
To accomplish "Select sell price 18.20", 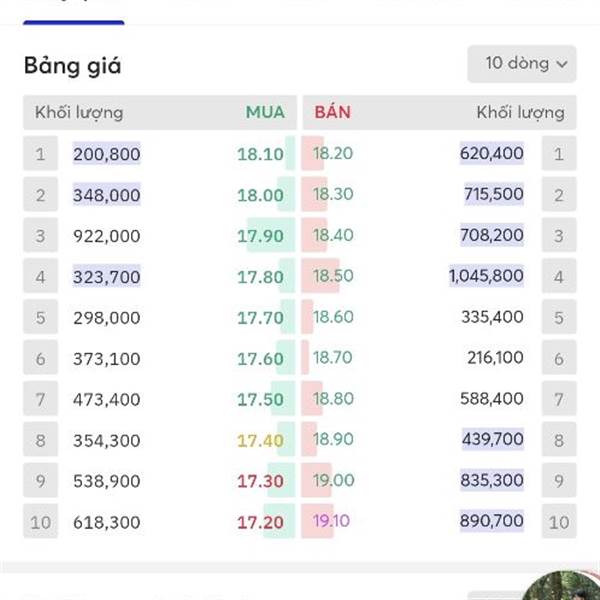I will tap(333, 153).
